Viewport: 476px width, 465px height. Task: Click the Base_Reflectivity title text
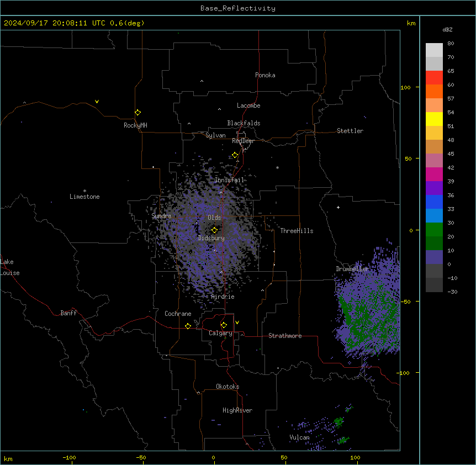tap(238, 8)
